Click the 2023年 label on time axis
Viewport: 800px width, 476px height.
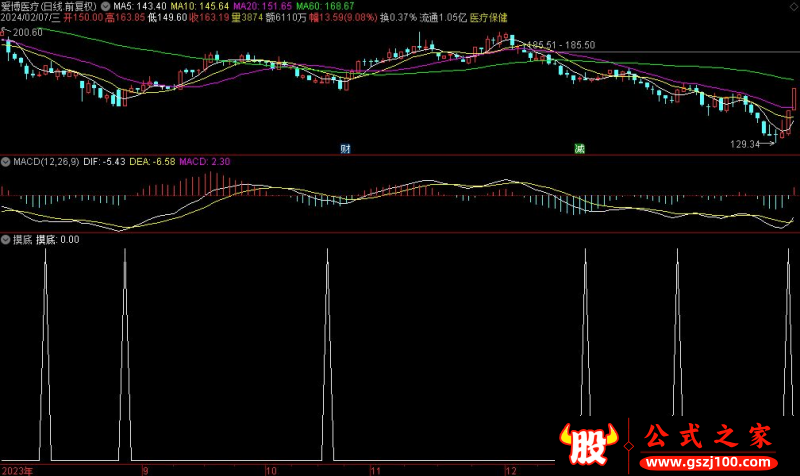[17, 469]
